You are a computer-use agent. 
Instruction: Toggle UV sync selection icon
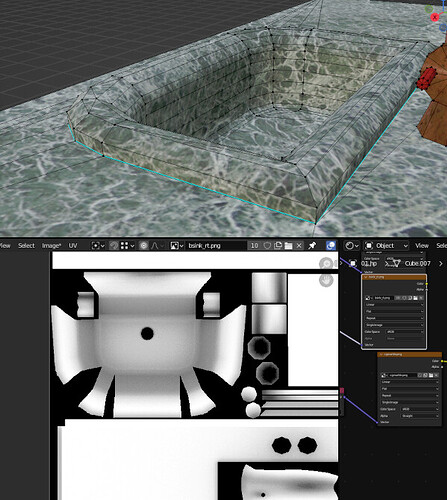pyautogui.click(x=114, y=246)
